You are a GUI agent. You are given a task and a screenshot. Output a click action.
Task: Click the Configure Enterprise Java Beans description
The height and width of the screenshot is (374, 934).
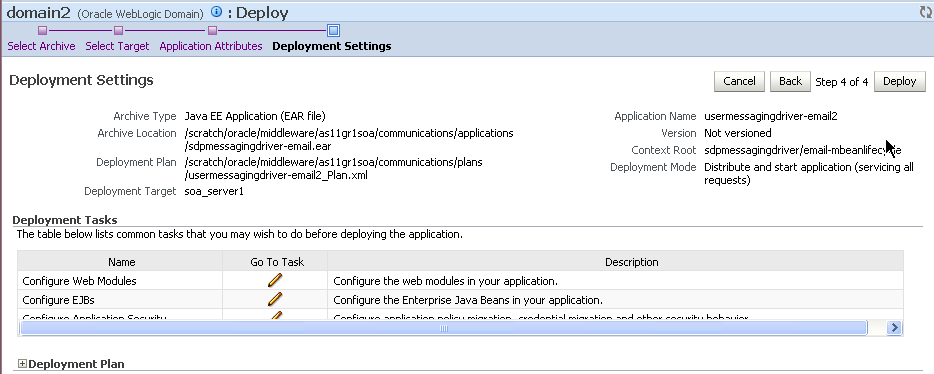[x=468, y=299]
